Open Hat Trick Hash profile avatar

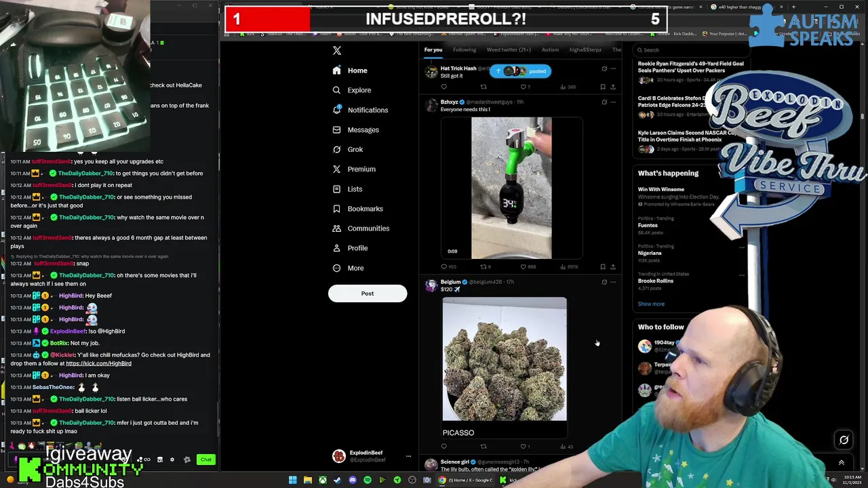(431, 72)
